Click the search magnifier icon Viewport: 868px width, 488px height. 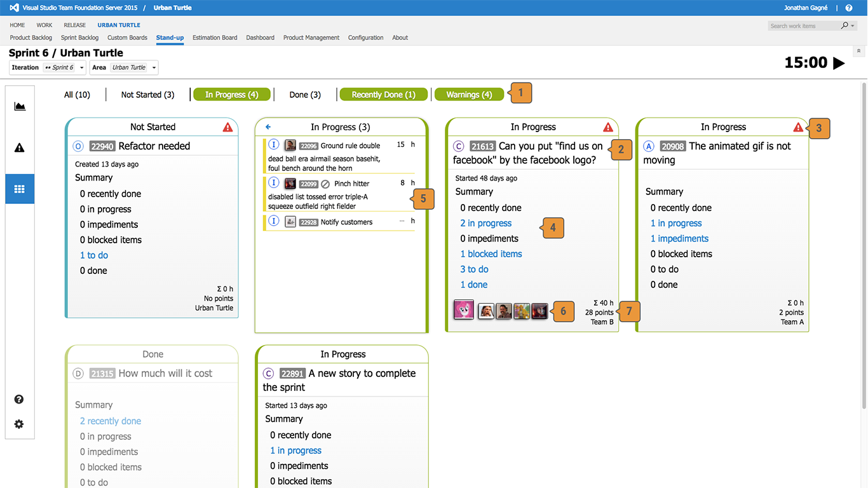pyautogui.click(x=844, y=26)
